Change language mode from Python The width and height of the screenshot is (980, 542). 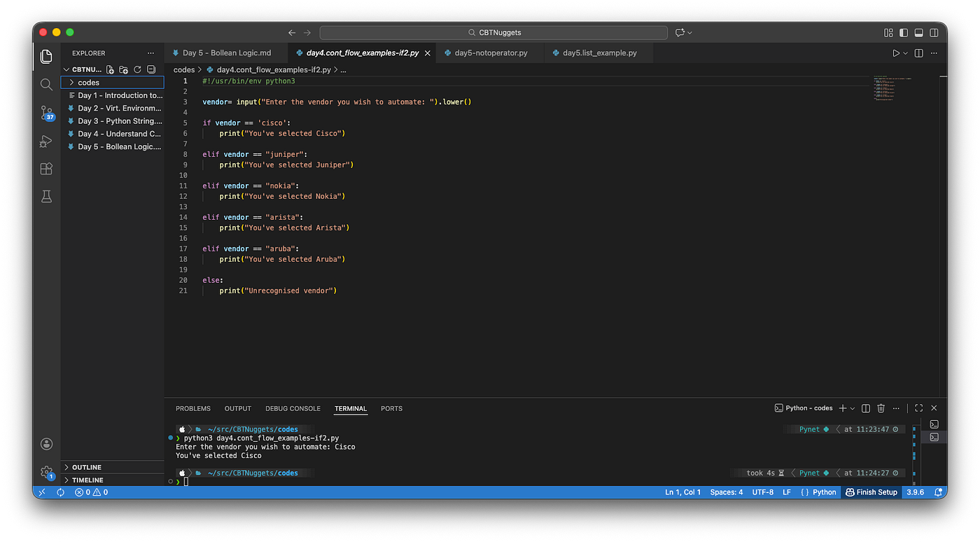tap(824, 492)
